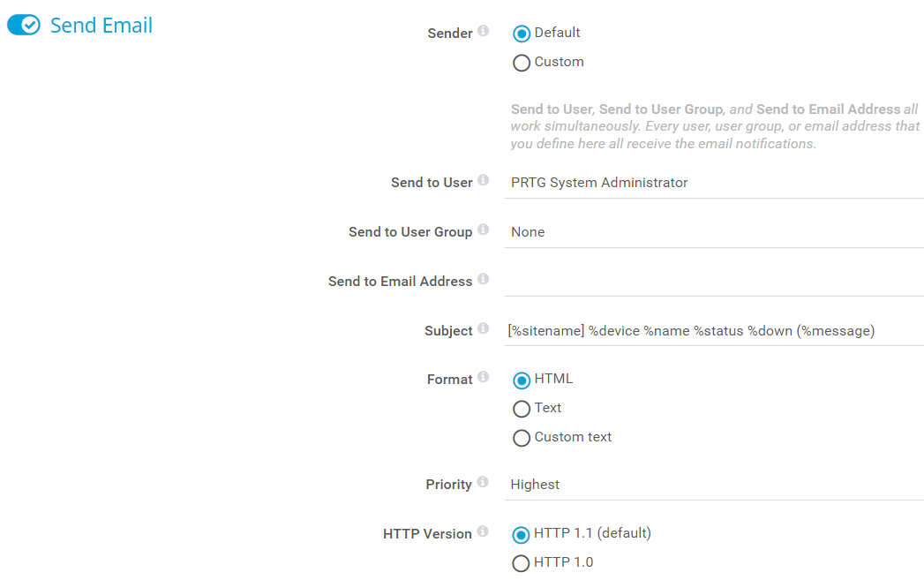Viewport: 924px width, 580px height.
Task: Select the HTTP 1.0 version option
Action: (522, 563)
